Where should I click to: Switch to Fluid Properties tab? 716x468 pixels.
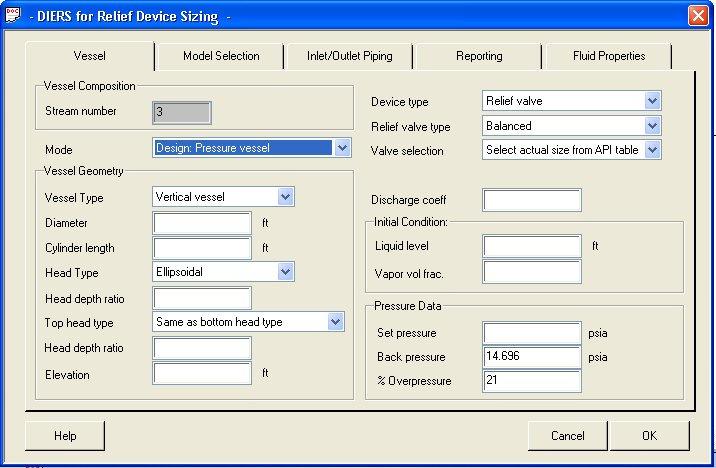tap(609, 56)
